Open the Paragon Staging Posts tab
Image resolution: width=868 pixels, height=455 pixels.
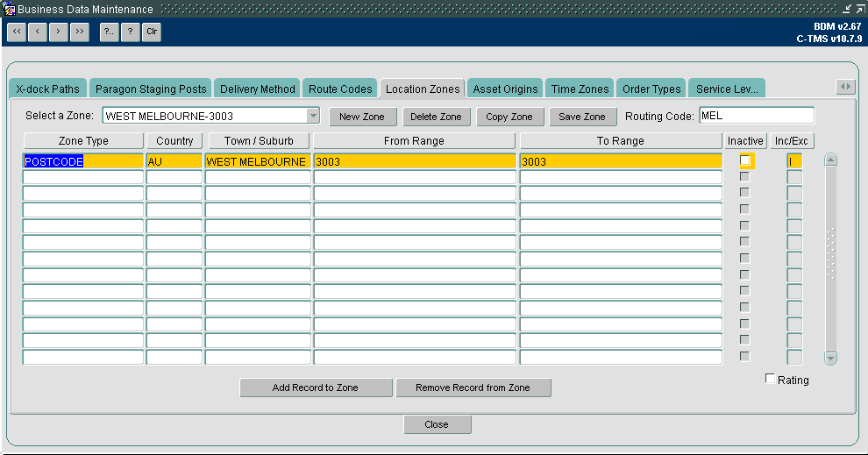151,89
